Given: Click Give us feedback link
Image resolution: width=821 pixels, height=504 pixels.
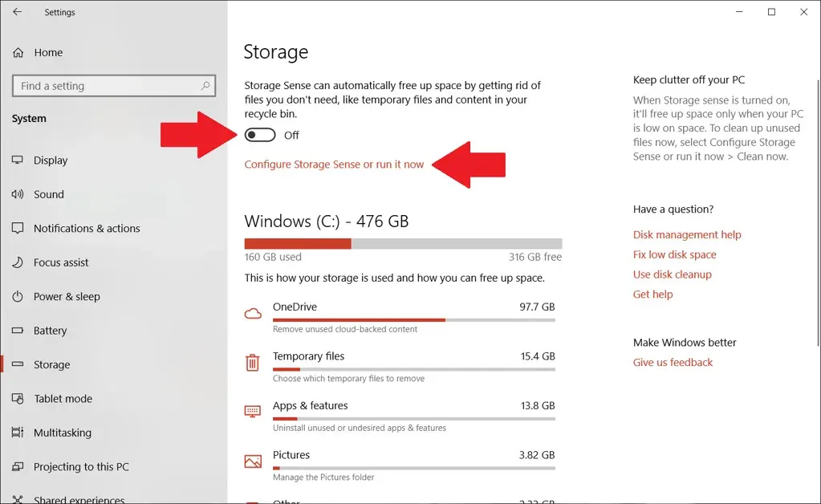Looking at the screenshot, I should 673,363.
